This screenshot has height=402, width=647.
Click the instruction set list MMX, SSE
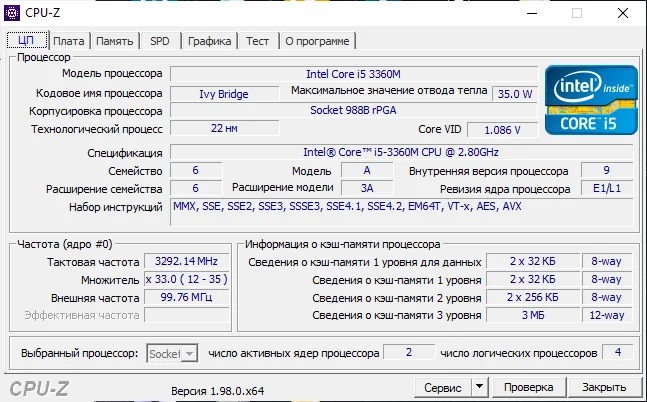pyautogui.click(x=401, y=212)
